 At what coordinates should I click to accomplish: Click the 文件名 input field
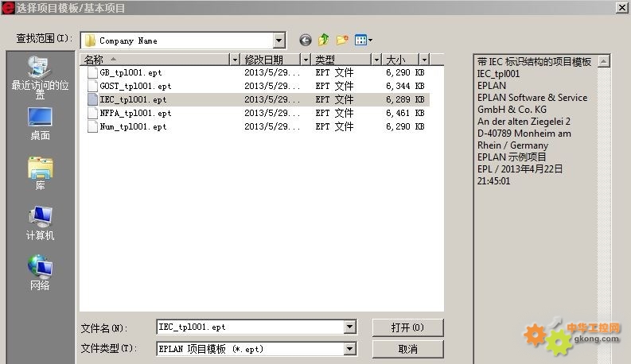(251, 327)
